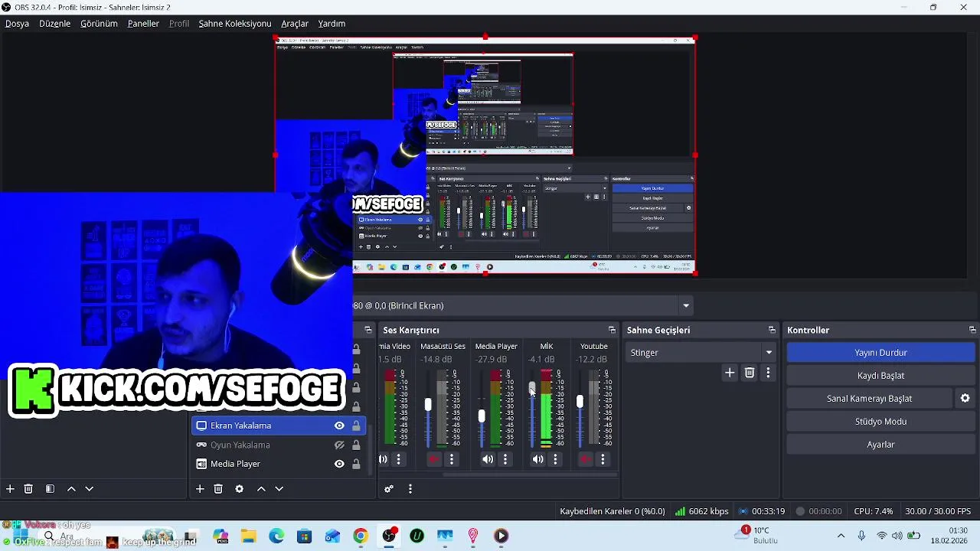The height and width of the screenshot is (551, 980).
Task: Remove selected source with the trash icon
Action: tap(218, 489)
